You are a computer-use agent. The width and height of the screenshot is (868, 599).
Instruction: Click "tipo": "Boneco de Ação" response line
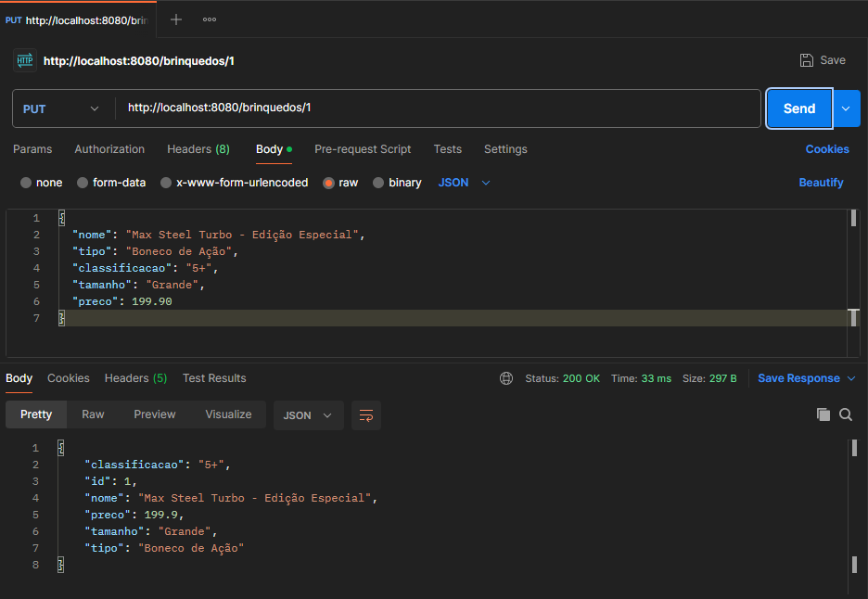pos(164,547)
